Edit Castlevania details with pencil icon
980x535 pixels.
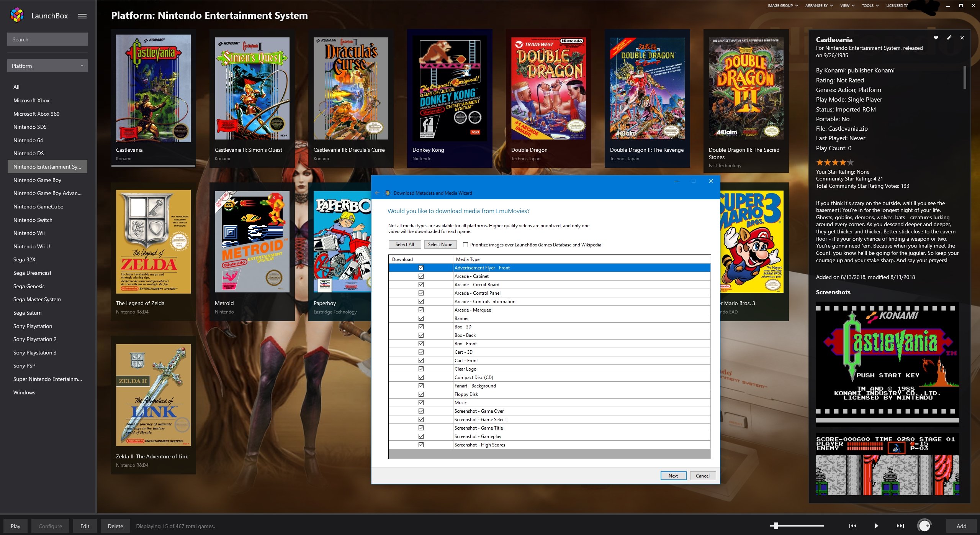coord(949,38)
